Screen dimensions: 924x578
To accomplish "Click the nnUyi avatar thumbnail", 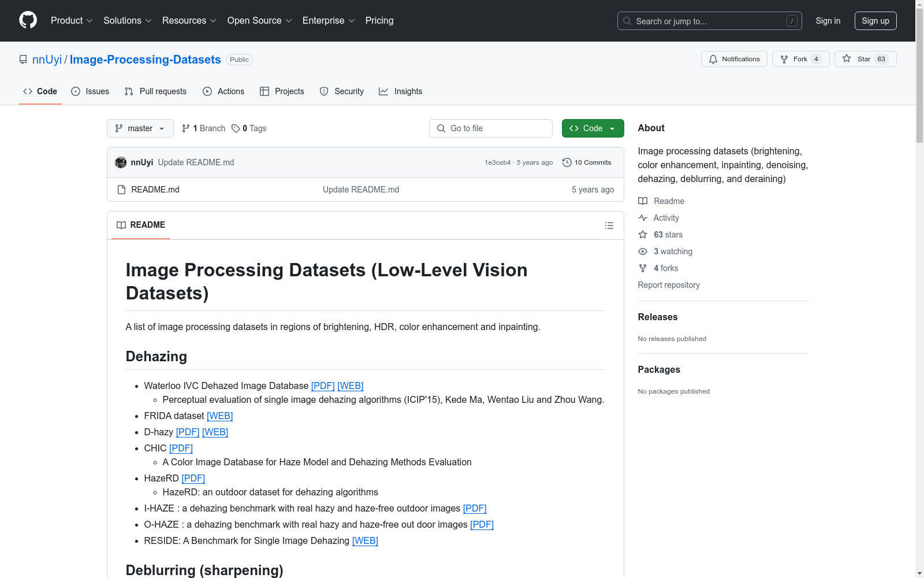I will click(121, 162).
